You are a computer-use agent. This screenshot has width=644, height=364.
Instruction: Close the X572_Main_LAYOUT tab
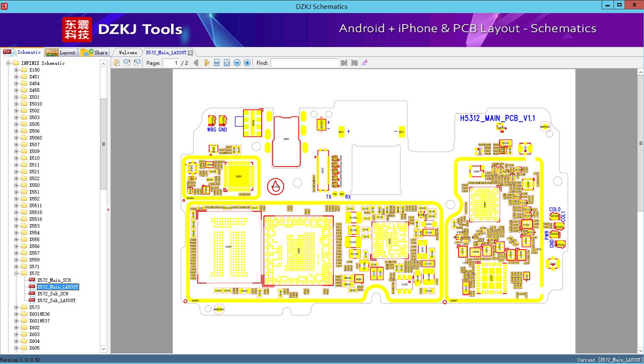click(x=191, y=53)
